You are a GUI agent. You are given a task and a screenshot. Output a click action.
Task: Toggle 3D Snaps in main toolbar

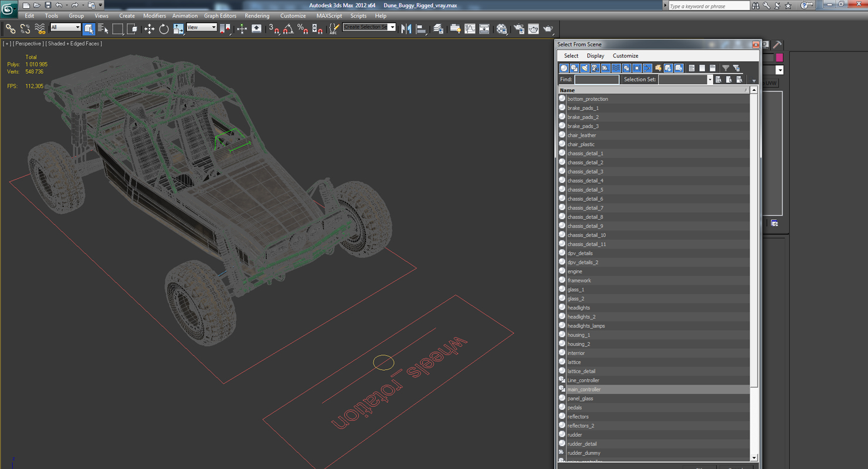274,29
